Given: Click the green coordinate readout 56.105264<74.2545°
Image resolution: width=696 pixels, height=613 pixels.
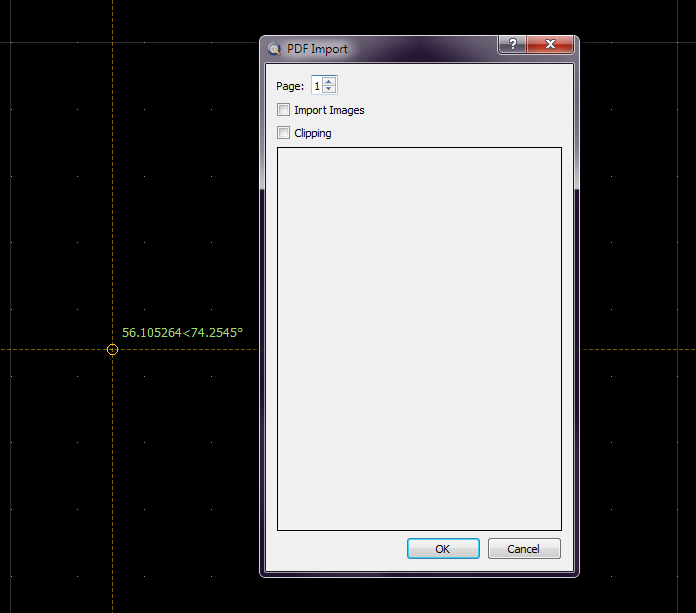Looking at the screenshot, I should click(x=182, y=332).
